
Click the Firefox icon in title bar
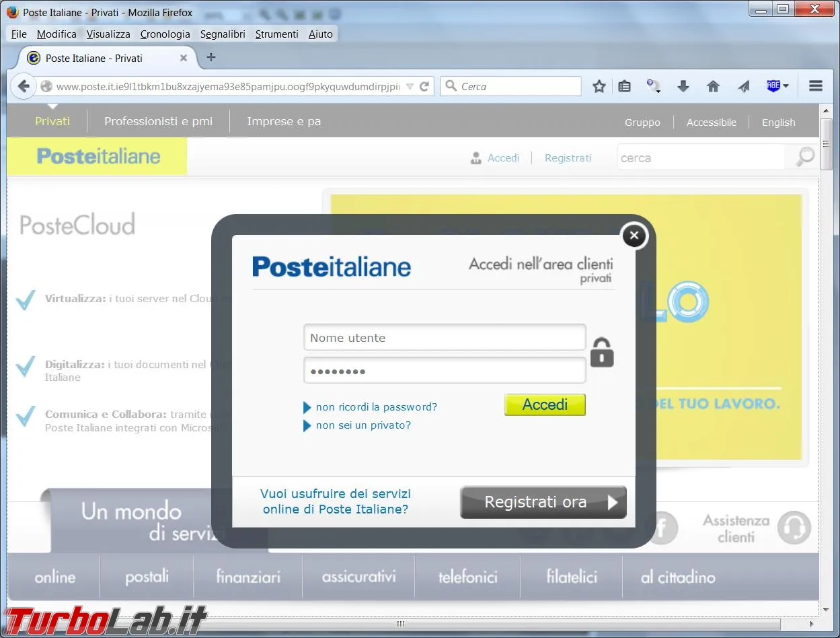[12, 12]
